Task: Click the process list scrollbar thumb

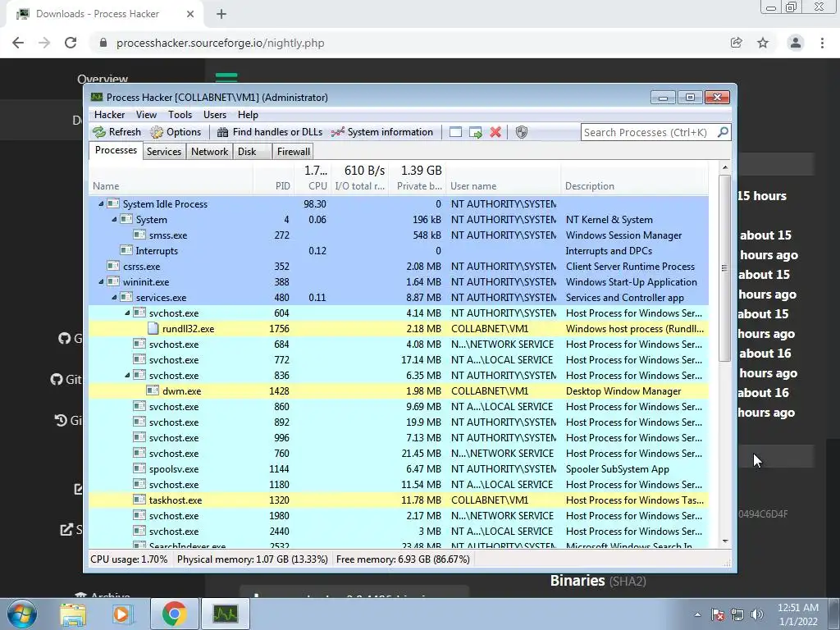Action: [725, 268]
